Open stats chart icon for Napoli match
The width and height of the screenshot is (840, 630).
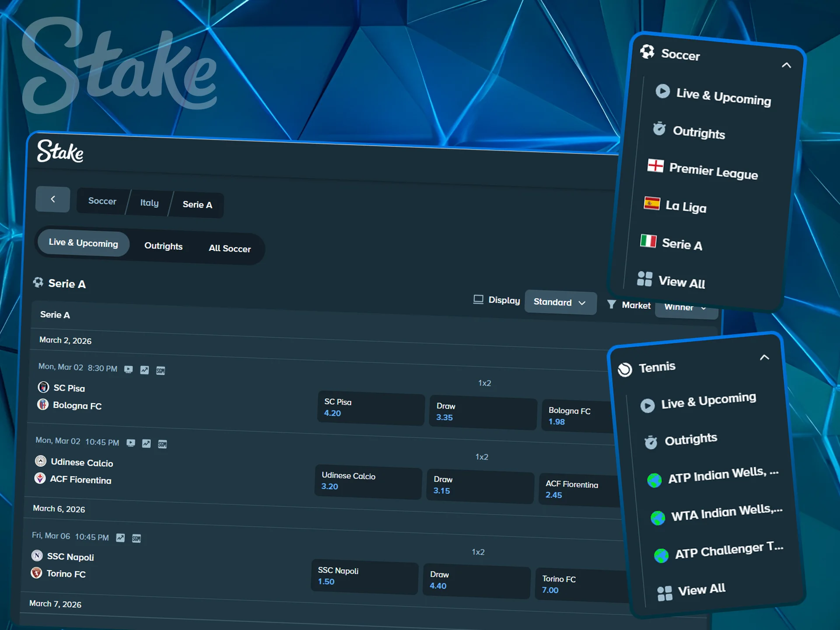[x=120, y=538]
